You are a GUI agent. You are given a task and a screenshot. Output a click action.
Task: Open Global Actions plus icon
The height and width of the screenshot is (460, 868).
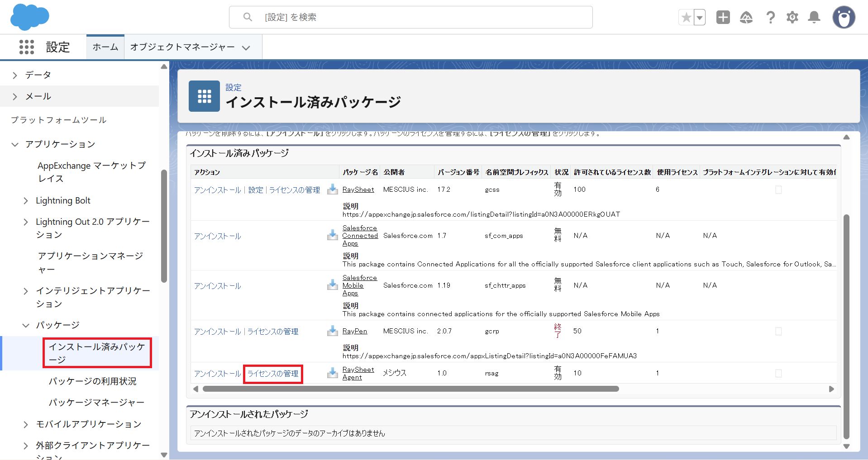[723, 18]
